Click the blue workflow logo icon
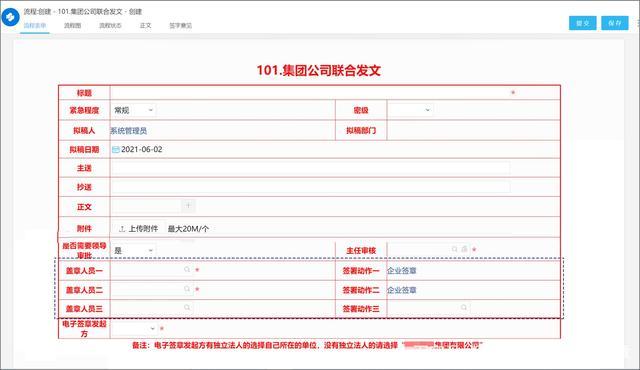The height and width of the screenshot is (370, 640). [10, 17]
